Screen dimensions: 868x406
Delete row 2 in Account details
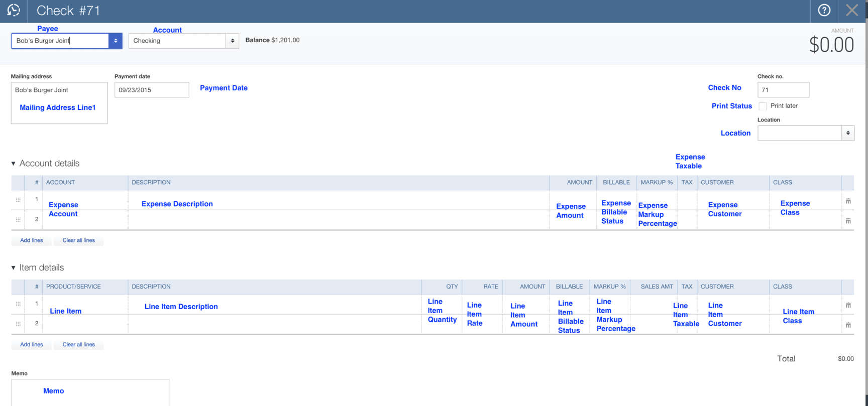click(848, 221)
